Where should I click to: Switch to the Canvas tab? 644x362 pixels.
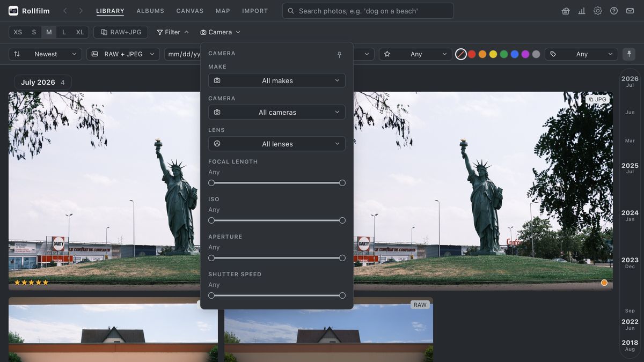tap(190, 11)
